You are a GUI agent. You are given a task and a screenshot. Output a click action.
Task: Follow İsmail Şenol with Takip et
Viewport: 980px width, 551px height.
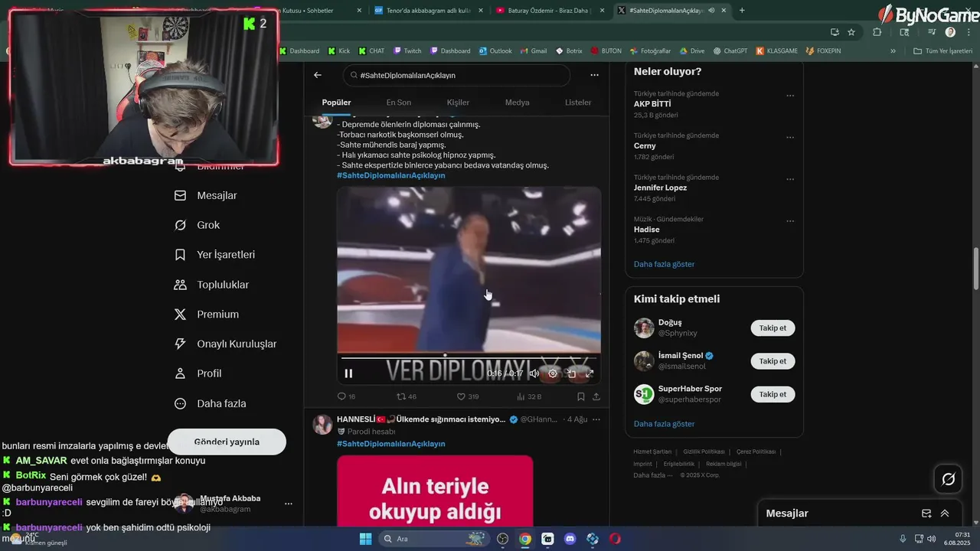click(773, 360)
